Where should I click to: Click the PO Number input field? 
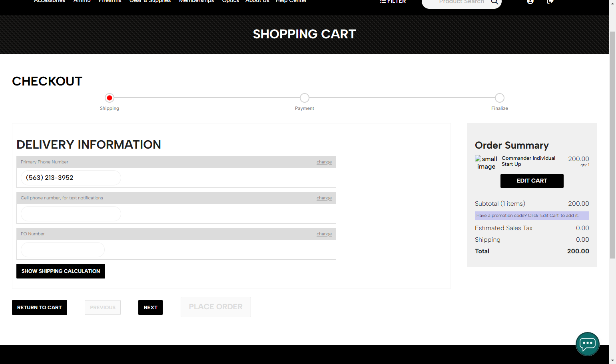tap(63, 250)
